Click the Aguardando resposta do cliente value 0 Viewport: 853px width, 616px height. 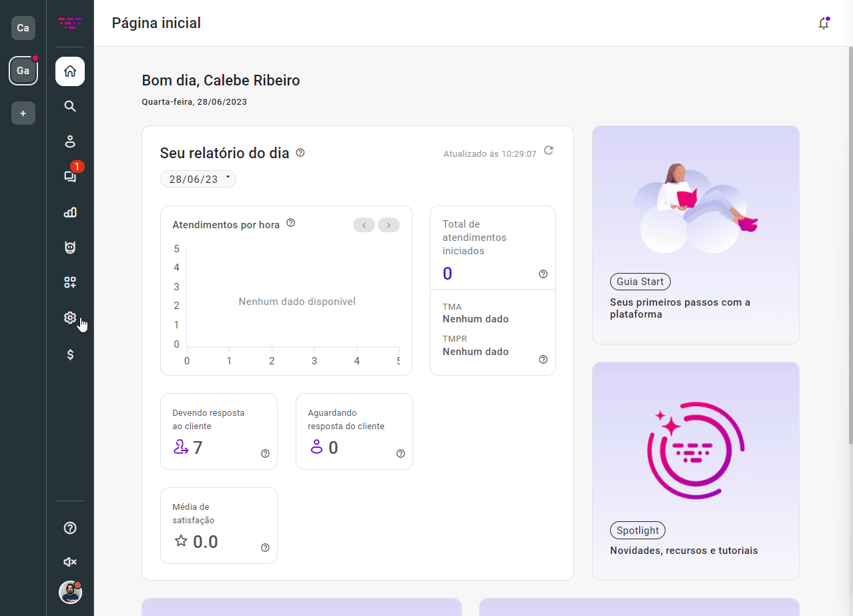(x=333, y=447)
